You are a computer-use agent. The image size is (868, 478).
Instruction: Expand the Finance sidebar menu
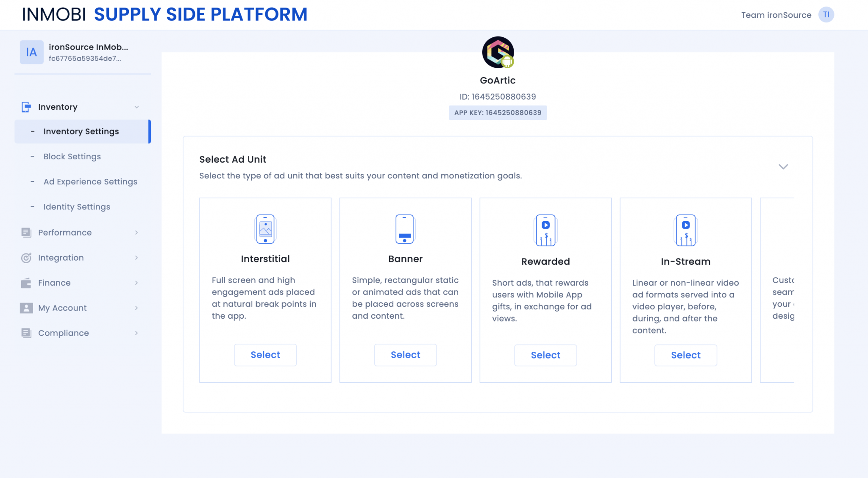136,283
